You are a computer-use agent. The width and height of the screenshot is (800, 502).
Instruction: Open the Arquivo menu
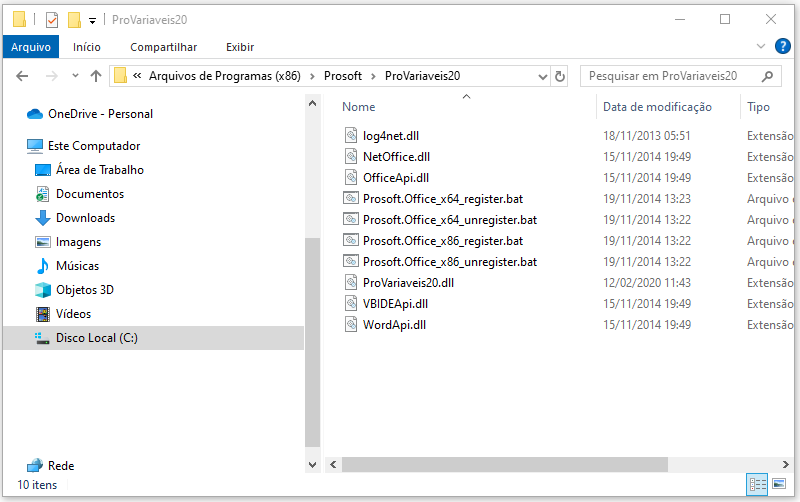pos(31,47)
